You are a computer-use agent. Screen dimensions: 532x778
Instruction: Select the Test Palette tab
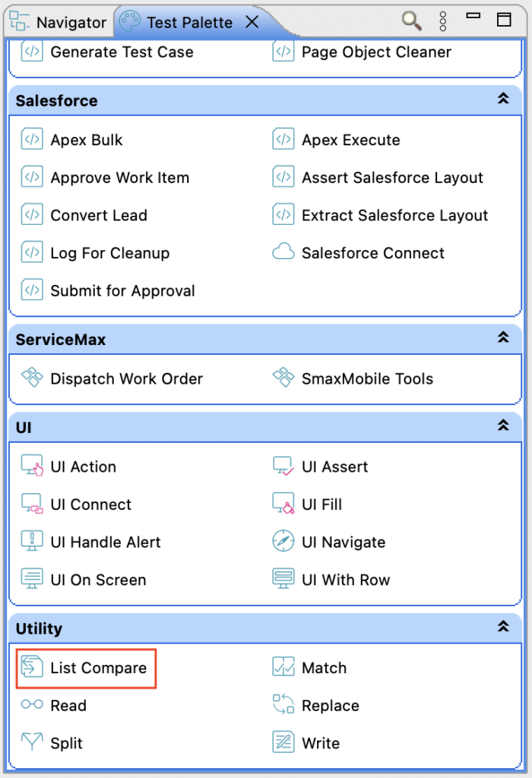click(188, 22)
